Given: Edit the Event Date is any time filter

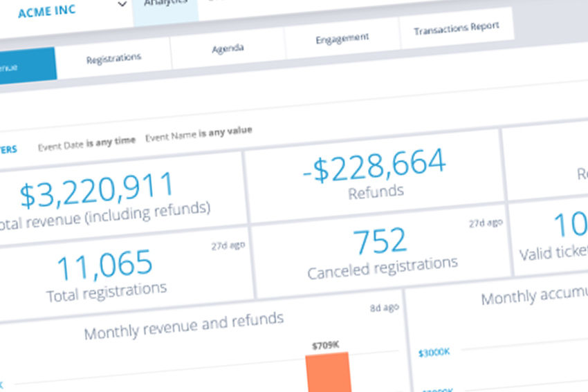Looking at the screenshot, I should coord(86,144).
